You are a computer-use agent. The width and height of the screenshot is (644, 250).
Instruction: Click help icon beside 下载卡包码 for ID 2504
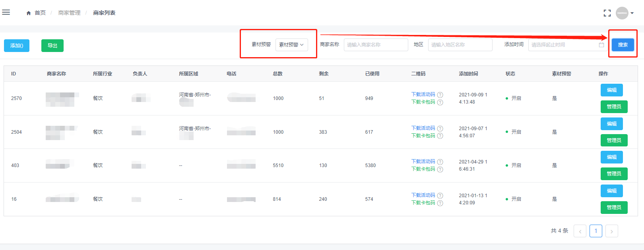pyautogui.click(x=440, y=136)
